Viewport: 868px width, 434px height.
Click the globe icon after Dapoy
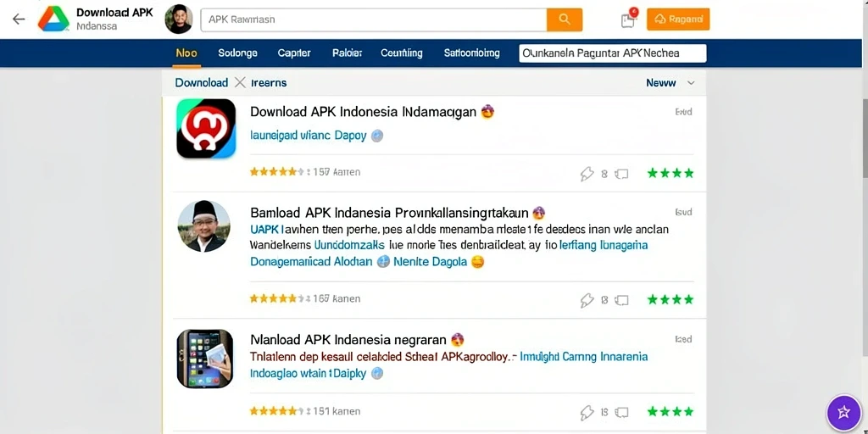(x=377, y=135)
